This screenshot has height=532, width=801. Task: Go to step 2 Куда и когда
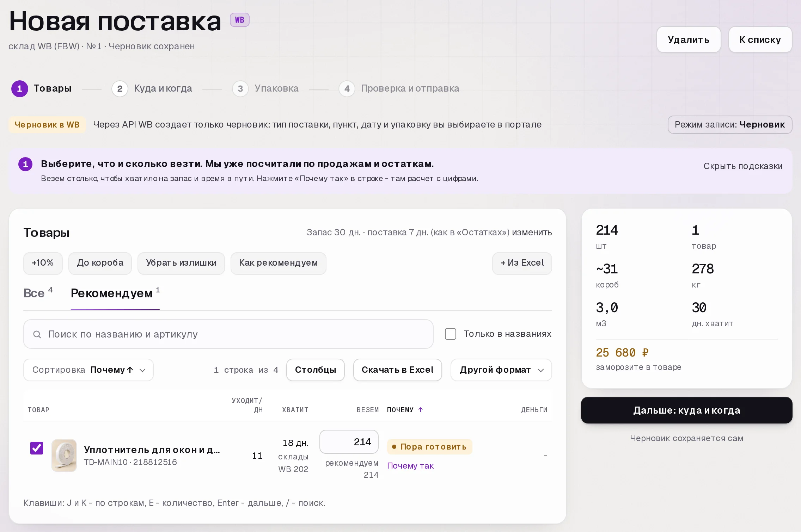click(x=152, y=88)
